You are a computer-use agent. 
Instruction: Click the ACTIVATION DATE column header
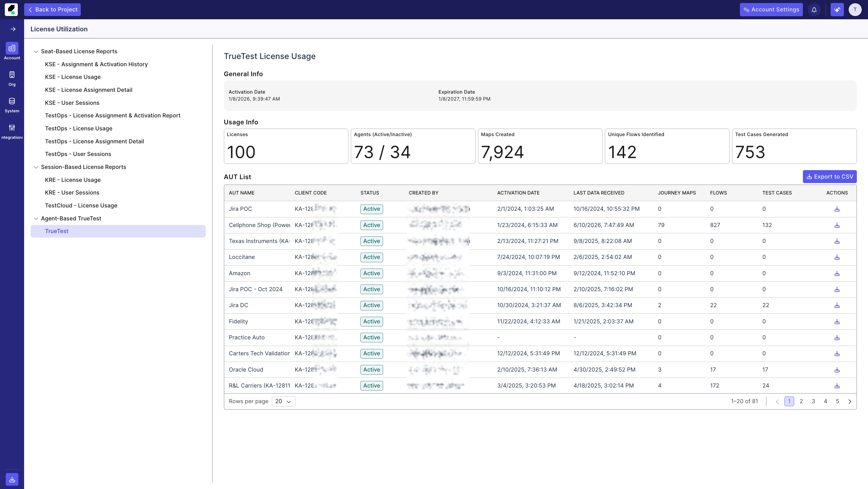[x=518, y=193]
